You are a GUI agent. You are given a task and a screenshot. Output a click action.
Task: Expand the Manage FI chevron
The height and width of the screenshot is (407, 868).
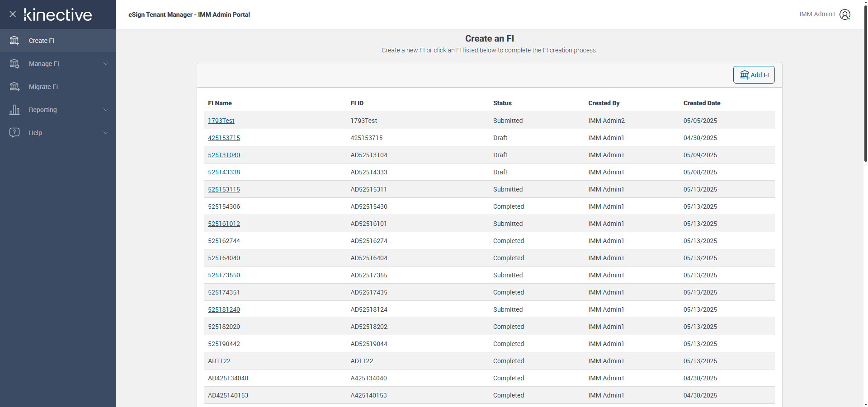[106, 64]
